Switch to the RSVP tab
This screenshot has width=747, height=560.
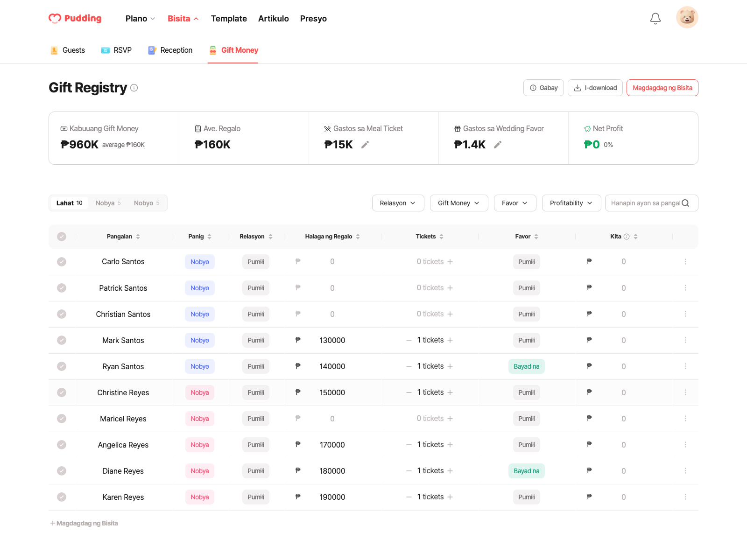117,50
